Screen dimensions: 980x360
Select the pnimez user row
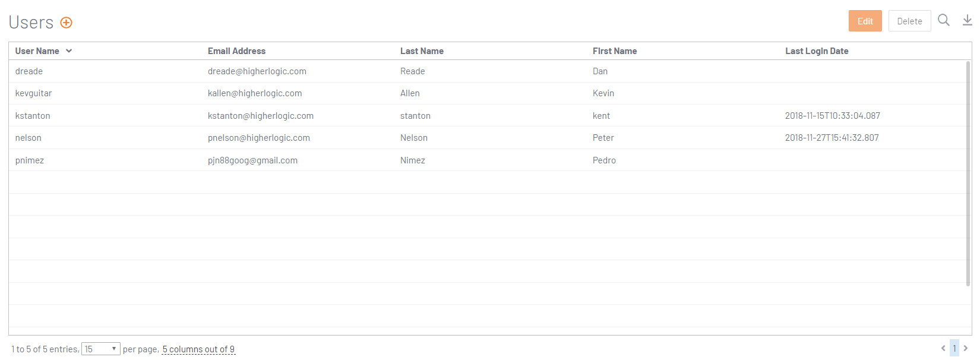(487, 160)
